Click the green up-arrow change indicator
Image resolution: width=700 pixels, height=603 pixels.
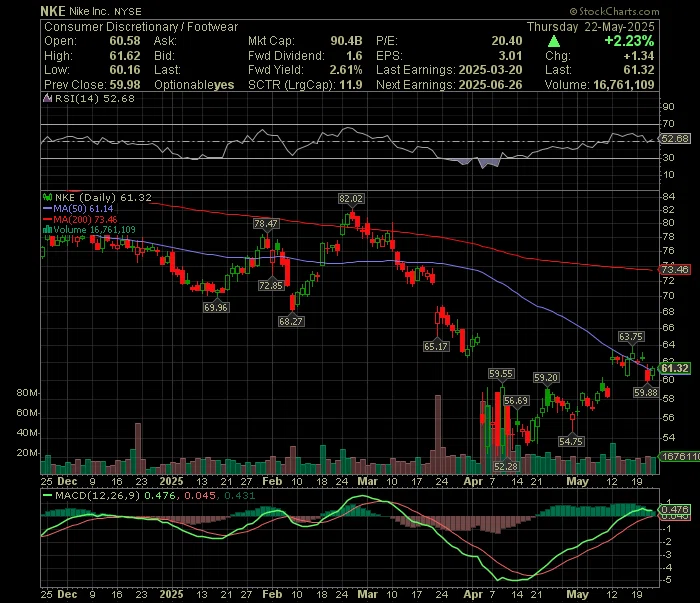click(554, 41)
